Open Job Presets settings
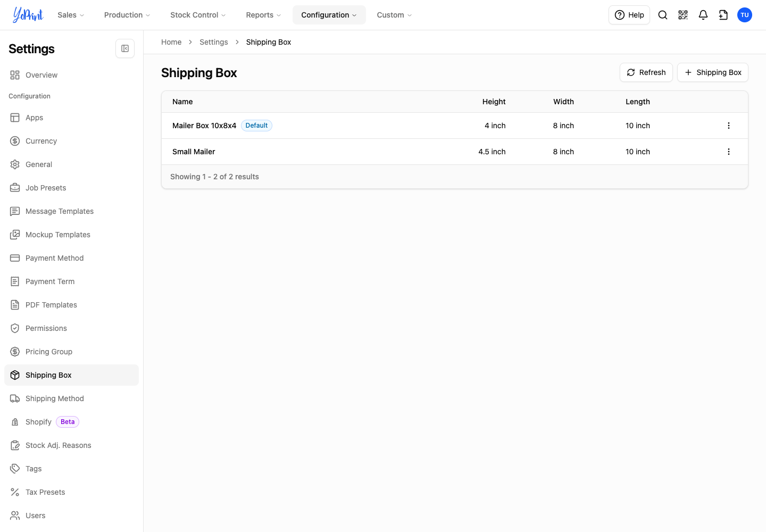This screenshot has height=532, width=766. pos(71,188)
